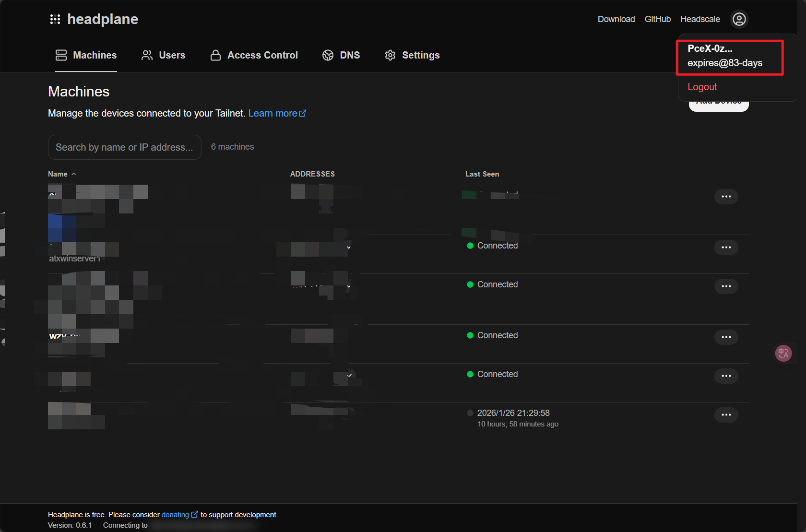Open the GitHub link in header

(657, 19)
